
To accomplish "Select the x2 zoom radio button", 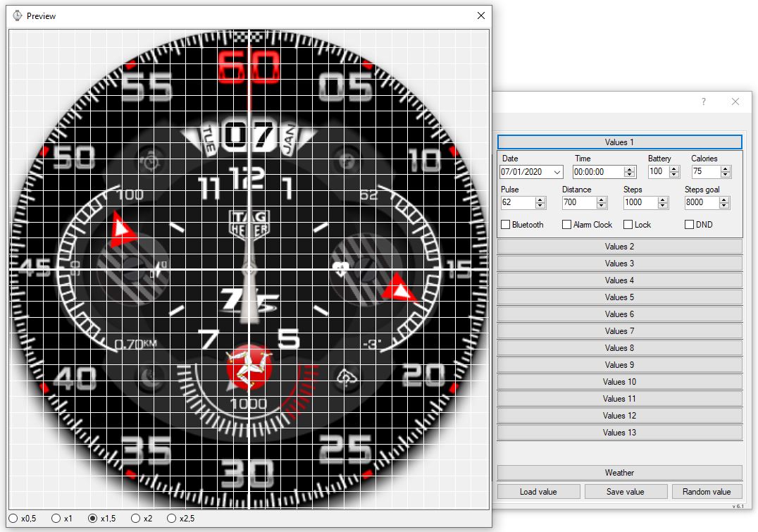I will pos(135,518).
